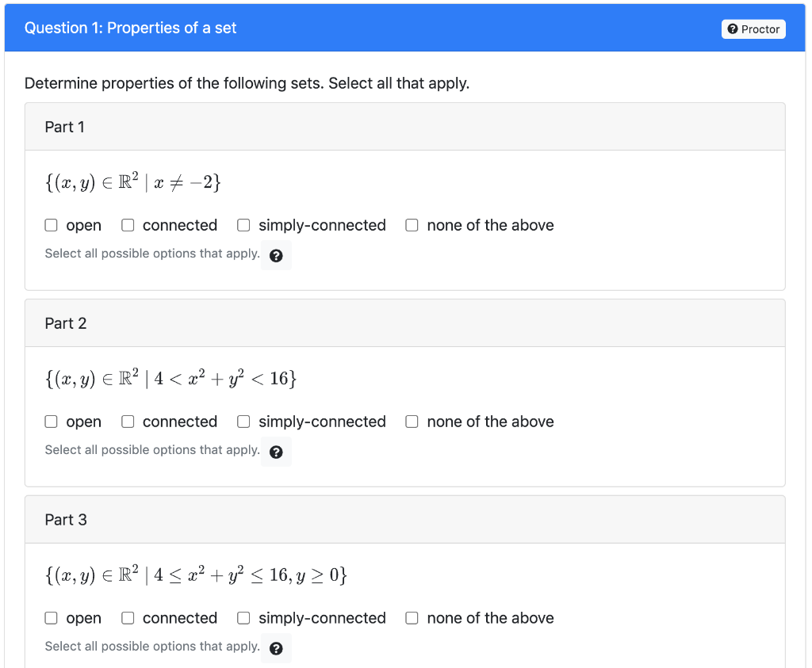Select connected in Part 3

tap(128, 618)
